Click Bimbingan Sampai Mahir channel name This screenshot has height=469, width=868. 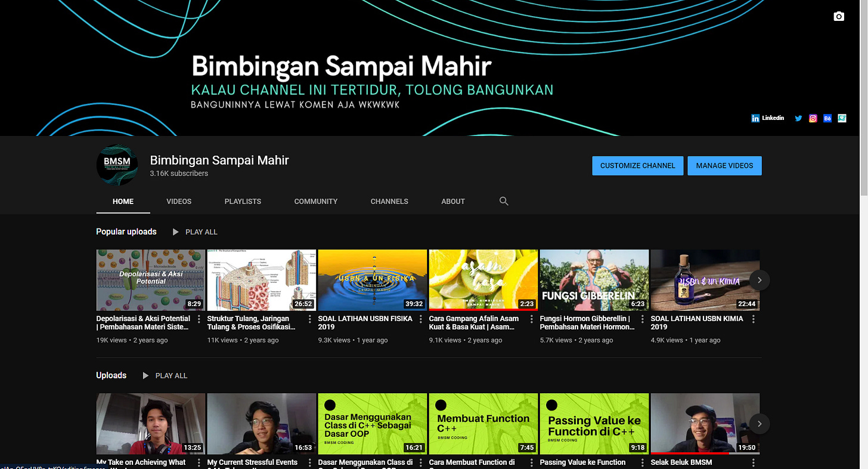coord(219,160)
